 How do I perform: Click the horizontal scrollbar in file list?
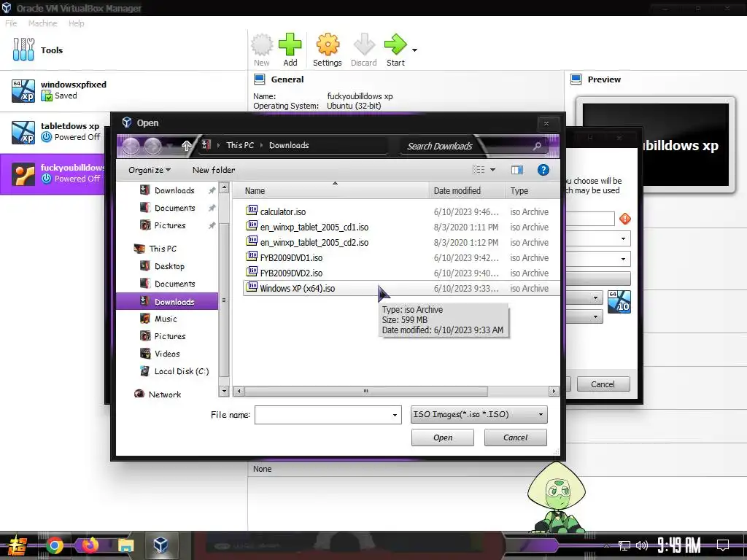click(x=365, y=391)
